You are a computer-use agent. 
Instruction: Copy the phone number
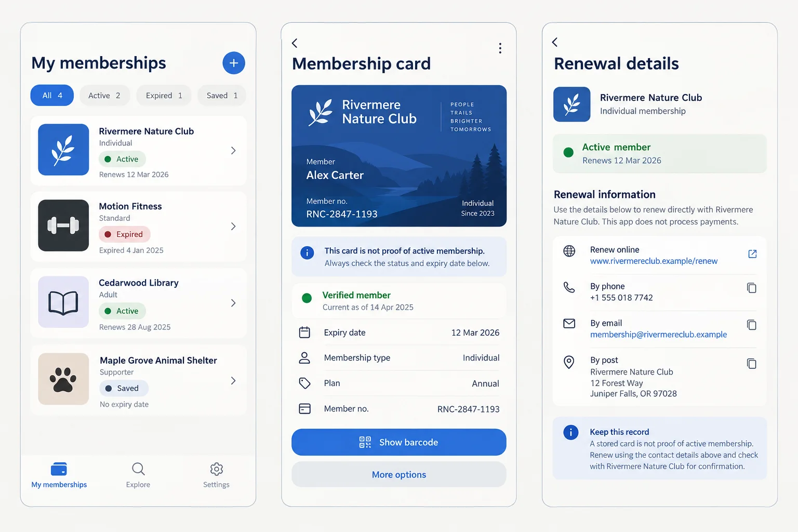(752, 288)
